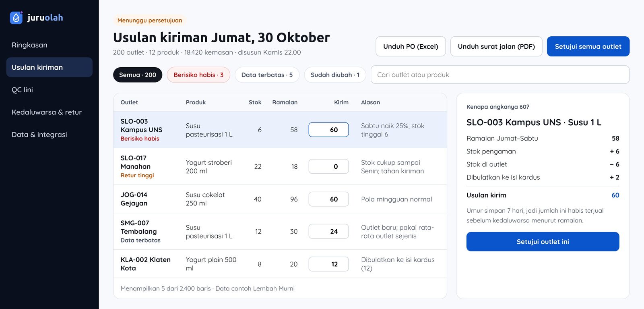Filter by Berisiko habis · 3
644x309 pixels.
tap(198, 75)
